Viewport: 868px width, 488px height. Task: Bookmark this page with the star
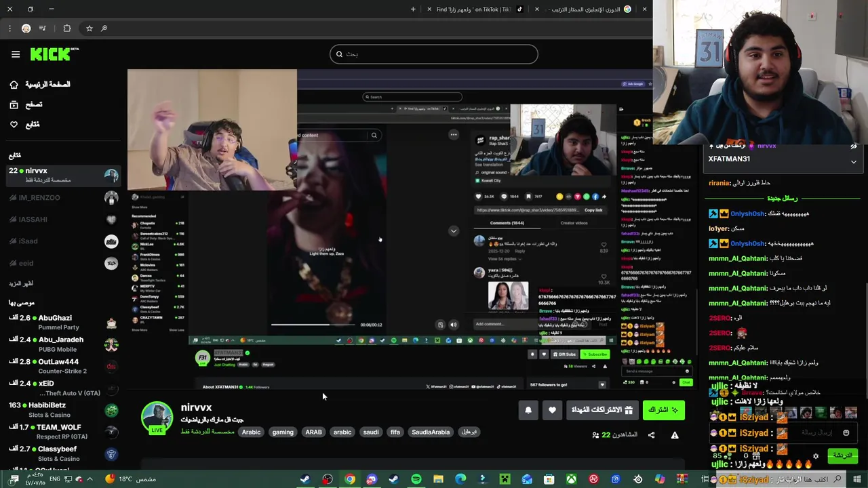[x=89, y=28]
